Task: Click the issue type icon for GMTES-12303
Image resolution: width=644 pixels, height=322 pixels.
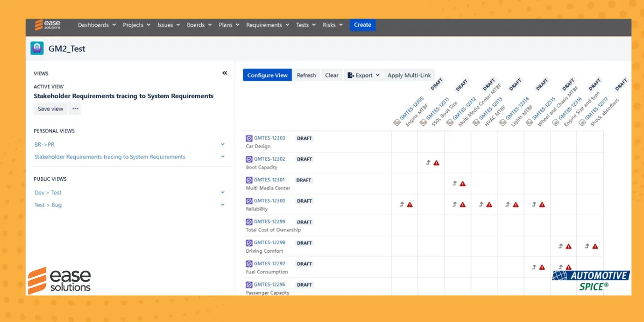Action: [249, 138]
